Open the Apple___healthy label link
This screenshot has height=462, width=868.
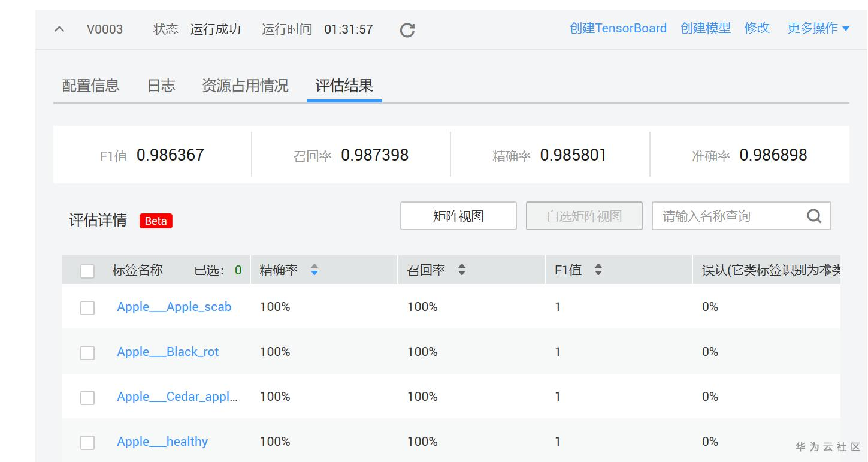pos(162,442)
